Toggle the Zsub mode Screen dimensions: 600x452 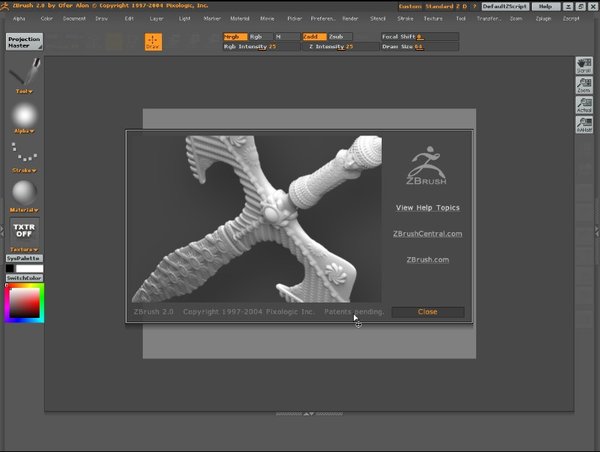click(x=340, y=36)
